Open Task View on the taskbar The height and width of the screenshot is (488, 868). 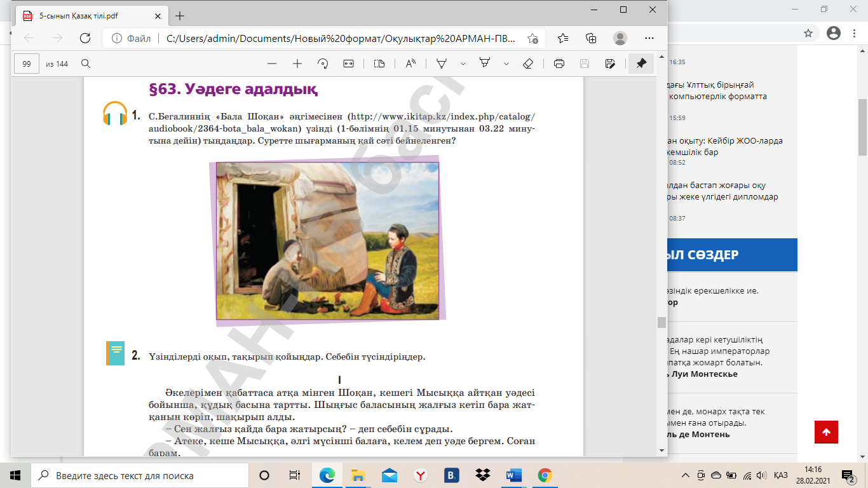295,475
